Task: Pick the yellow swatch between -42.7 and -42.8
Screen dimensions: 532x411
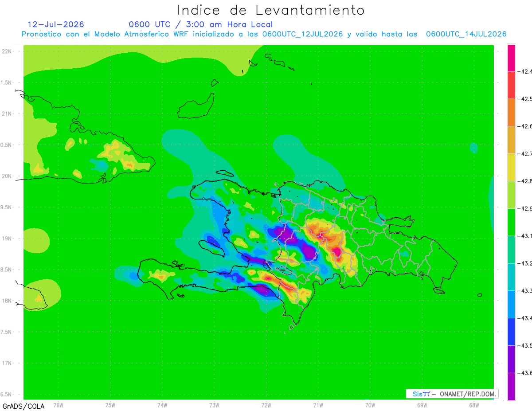Action: click(511, 168)
